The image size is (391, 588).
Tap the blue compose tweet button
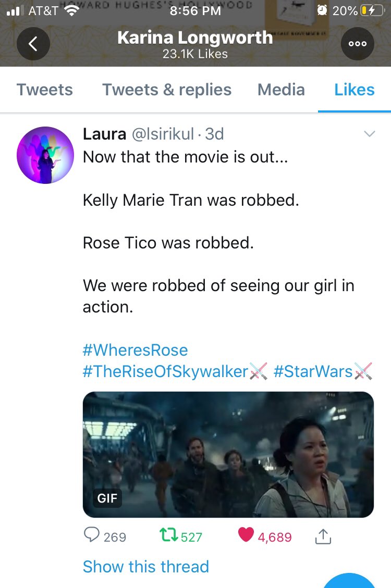pos(349,581)
